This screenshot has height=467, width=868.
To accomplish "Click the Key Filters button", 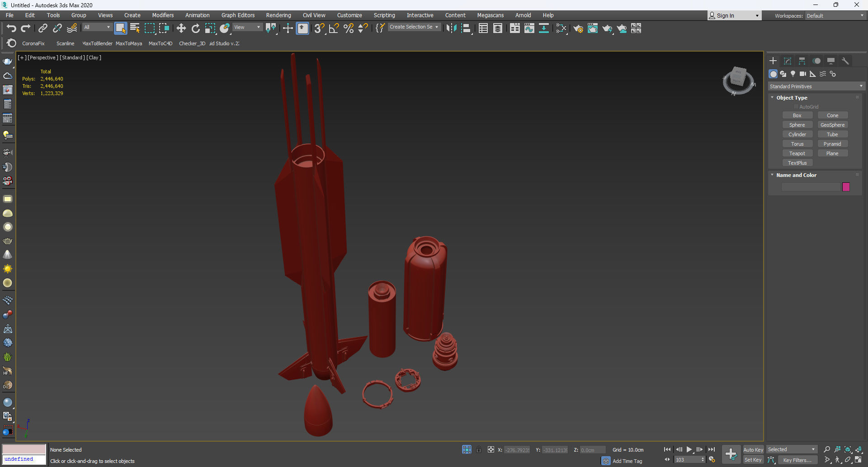I will [797, 460].
